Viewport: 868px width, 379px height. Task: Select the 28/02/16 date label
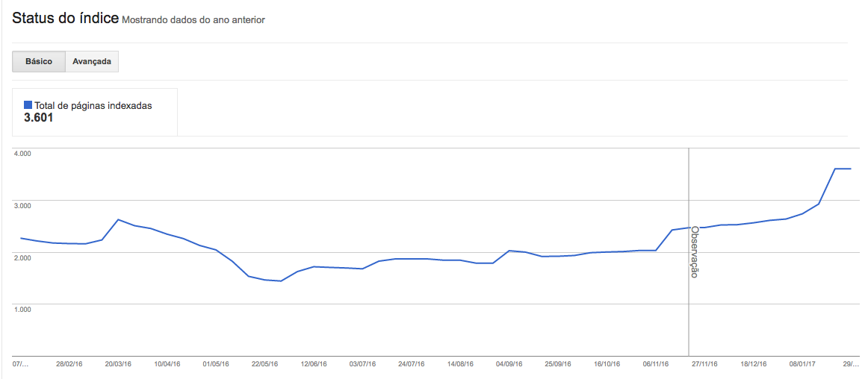69,365
